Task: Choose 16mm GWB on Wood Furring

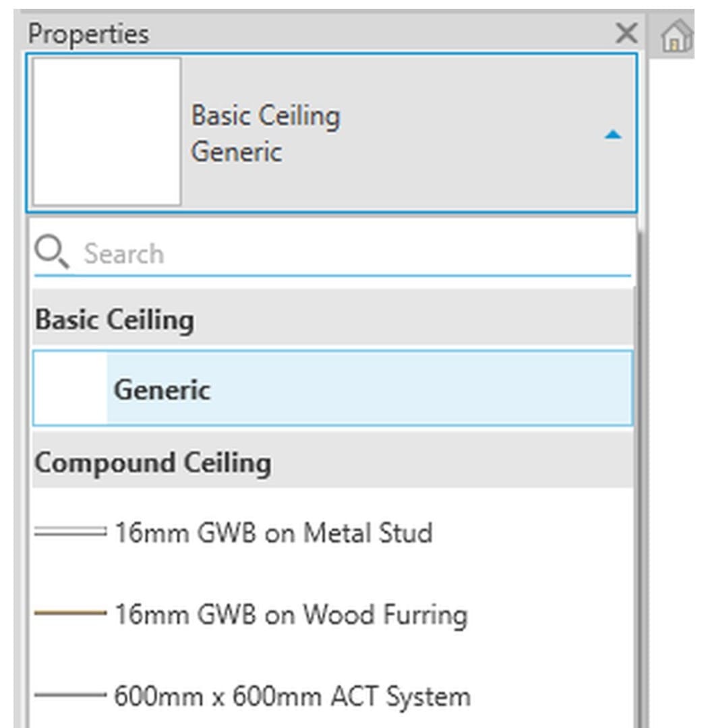Action: click(332, 614)
